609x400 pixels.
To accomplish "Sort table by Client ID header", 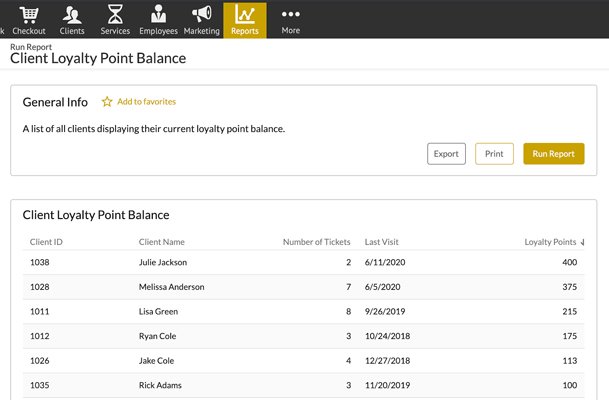I will click(47, 242).
